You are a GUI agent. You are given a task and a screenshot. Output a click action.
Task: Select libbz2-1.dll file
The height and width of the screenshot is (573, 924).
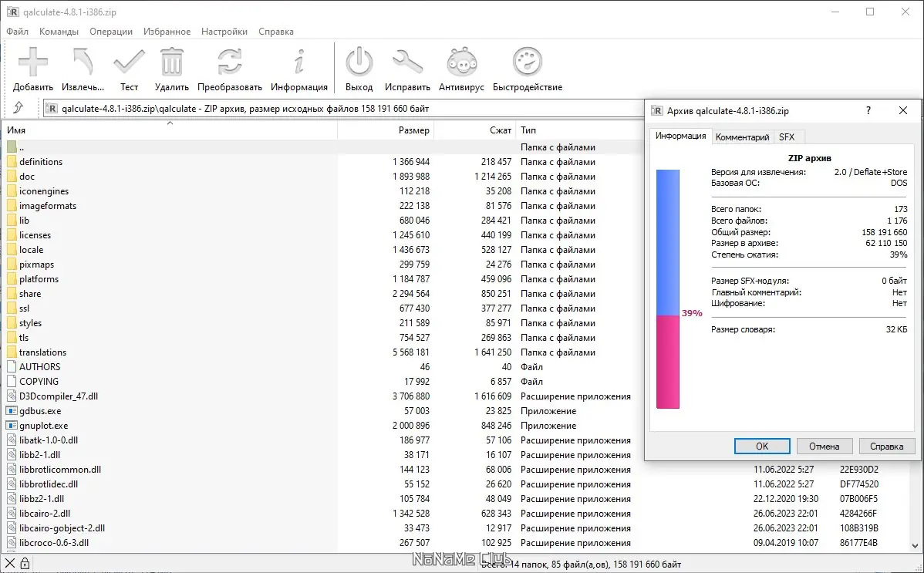pyautogui.click(x=41, y=499)
